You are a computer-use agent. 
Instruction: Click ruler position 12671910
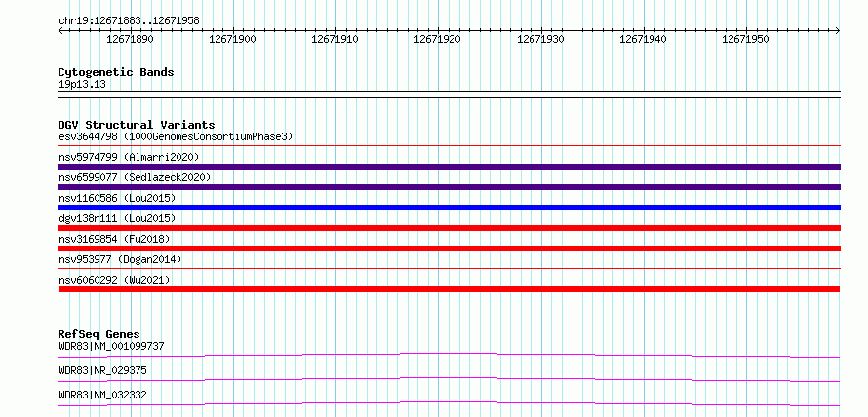335,39
